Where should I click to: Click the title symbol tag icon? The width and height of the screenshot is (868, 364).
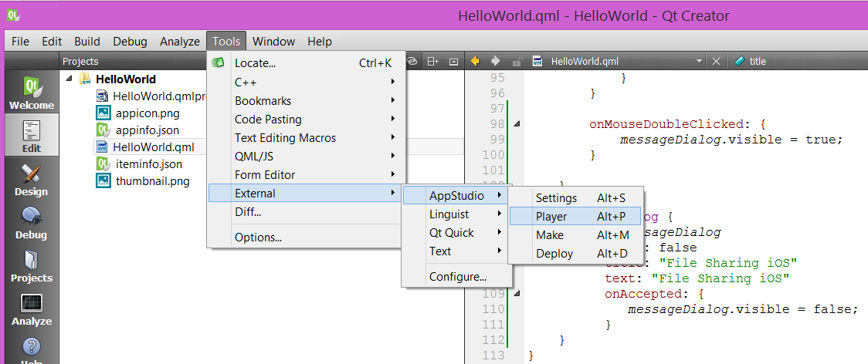740,62
